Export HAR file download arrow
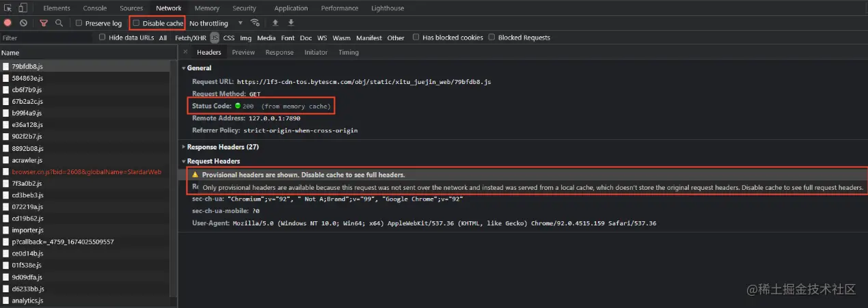868x308 pixels. (290, 23)
